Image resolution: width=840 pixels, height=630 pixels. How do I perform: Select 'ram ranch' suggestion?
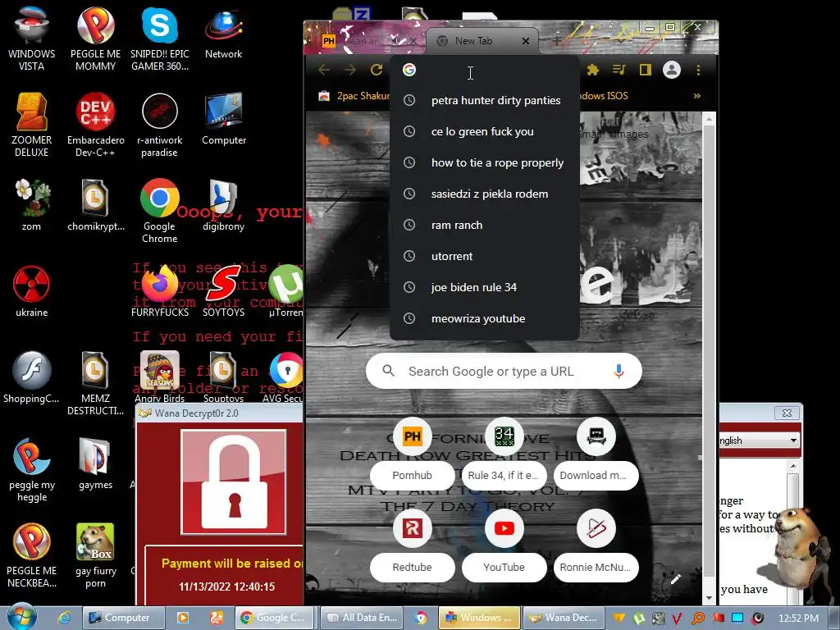[485, 225]
